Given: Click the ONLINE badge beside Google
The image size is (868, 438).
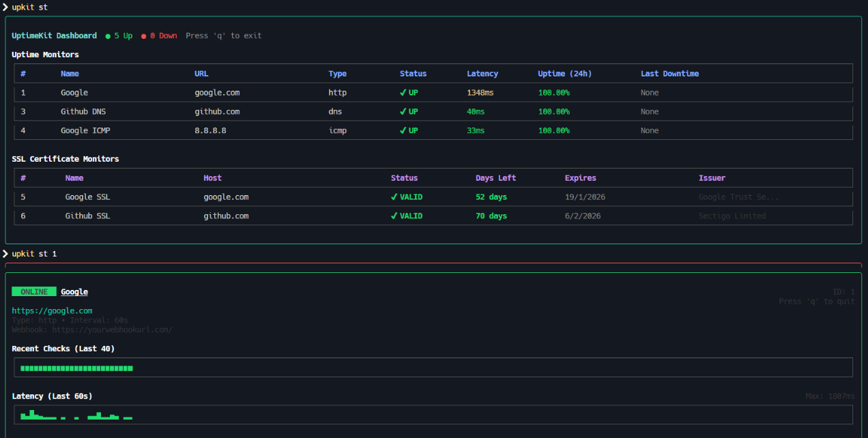Looking at the screenshot, I should click(34, 291).
